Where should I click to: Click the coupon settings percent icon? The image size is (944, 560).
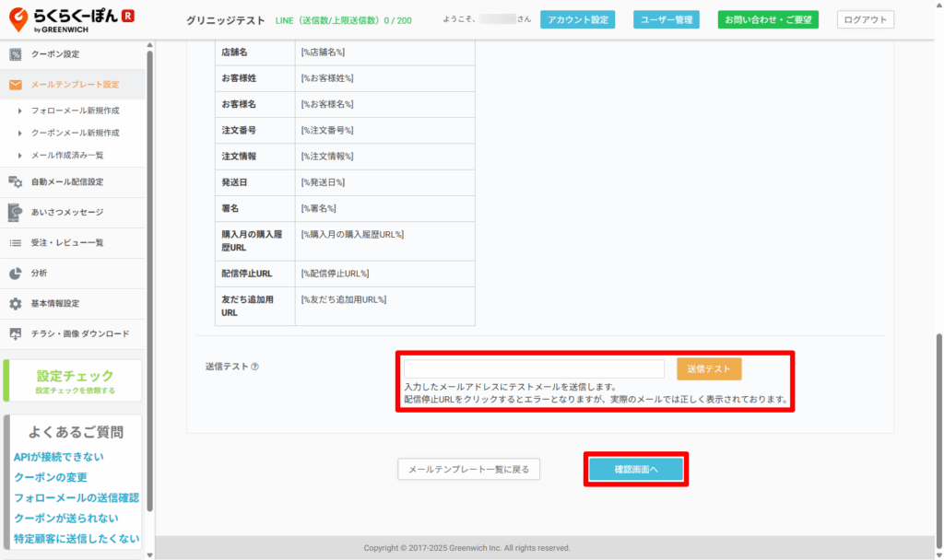coord(15,54)
